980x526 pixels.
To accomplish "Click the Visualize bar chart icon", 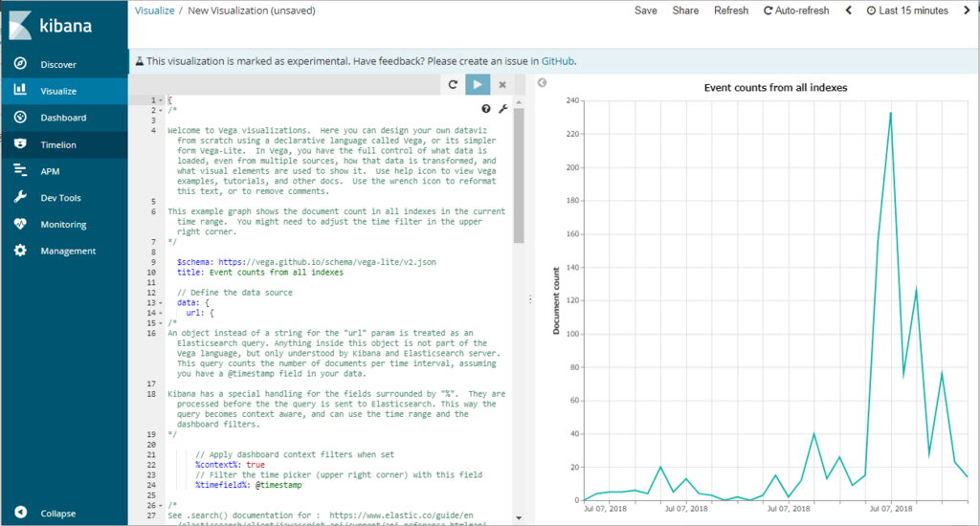I will pos(21,90).
